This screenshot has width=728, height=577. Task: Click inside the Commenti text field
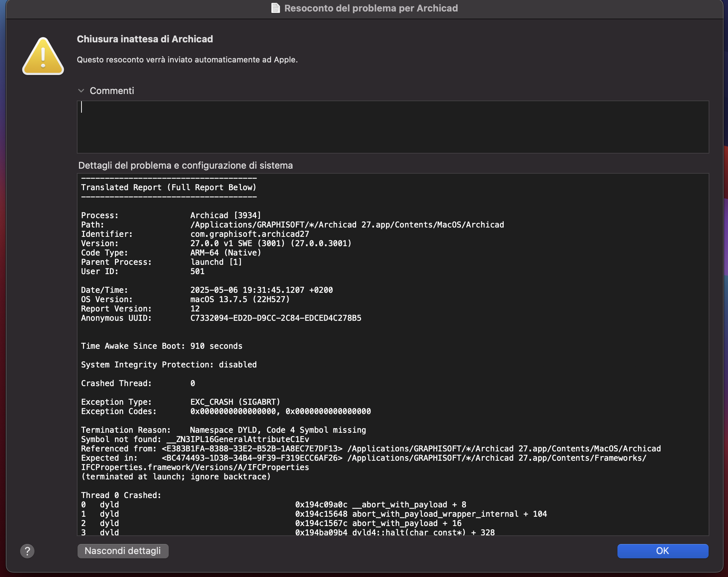point(393,127)
